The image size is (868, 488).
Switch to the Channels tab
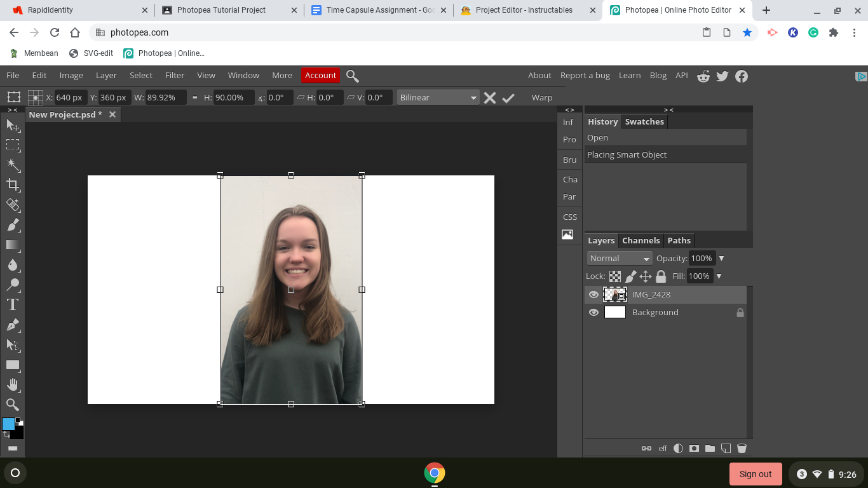[641, 240]
